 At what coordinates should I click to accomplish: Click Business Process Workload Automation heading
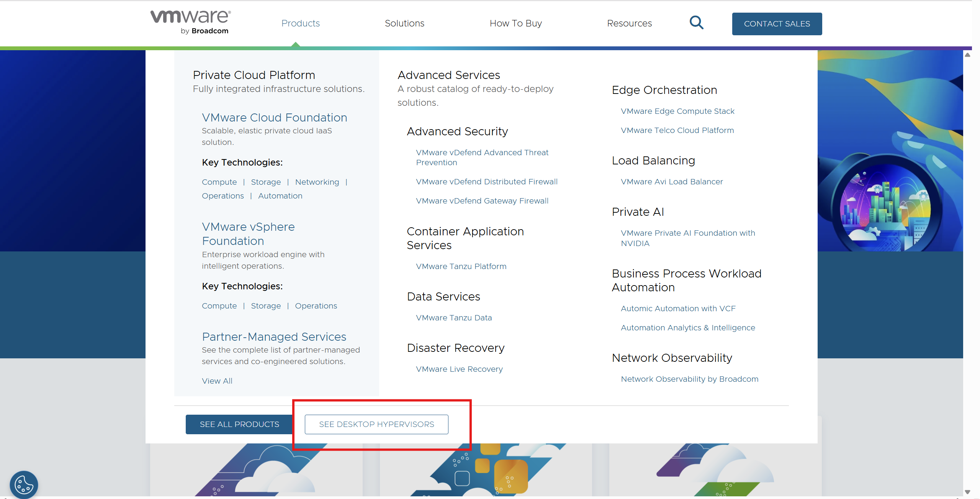click(686, 280)
